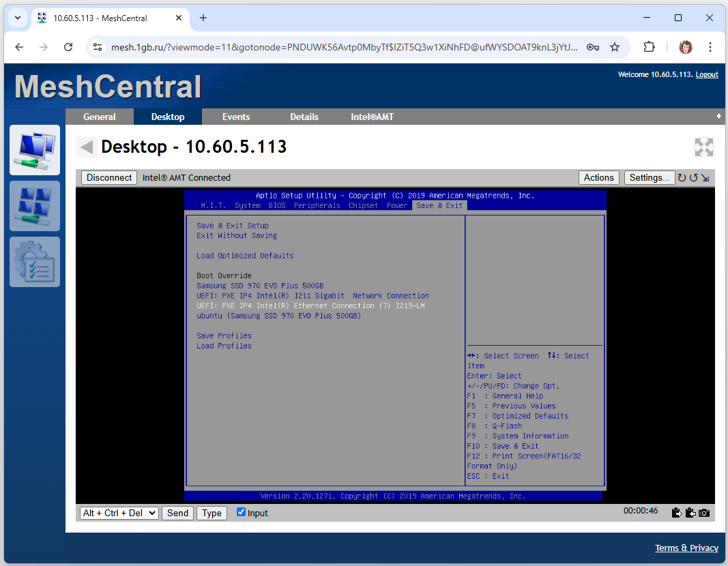
Task: Open the Alt + Ctrl + Del key dropdown
Action: [119, 513]
